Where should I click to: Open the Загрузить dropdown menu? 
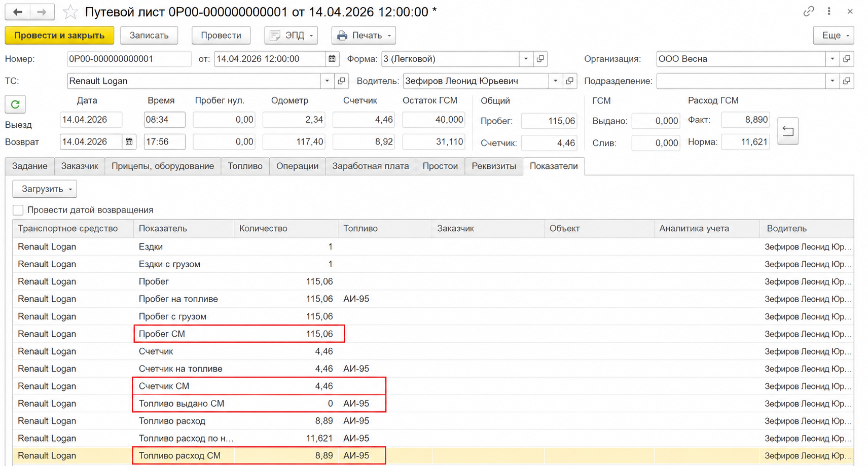(x=45, y=189)
